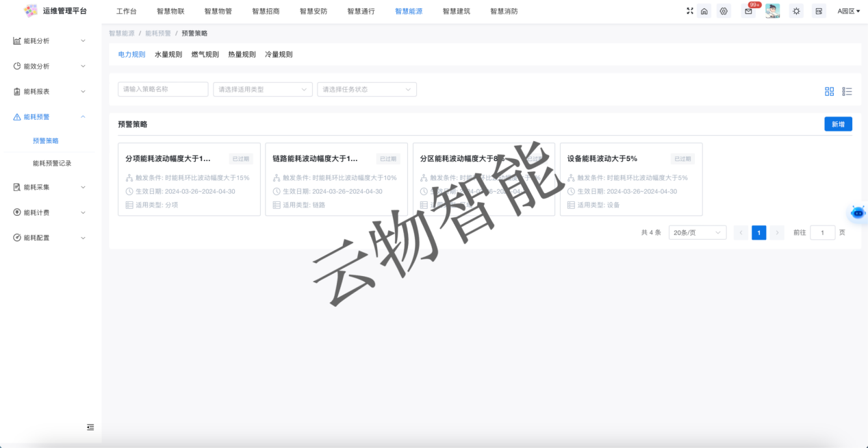Switch to grid card view
The width and height of the screenshot is (868, 448).
point(830,91)
